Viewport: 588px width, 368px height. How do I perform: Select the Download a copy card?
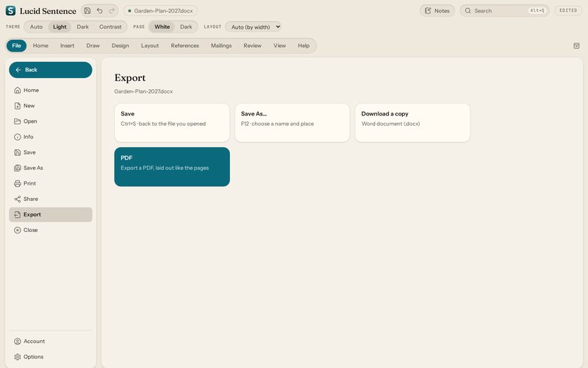click(x=412, y=123)
